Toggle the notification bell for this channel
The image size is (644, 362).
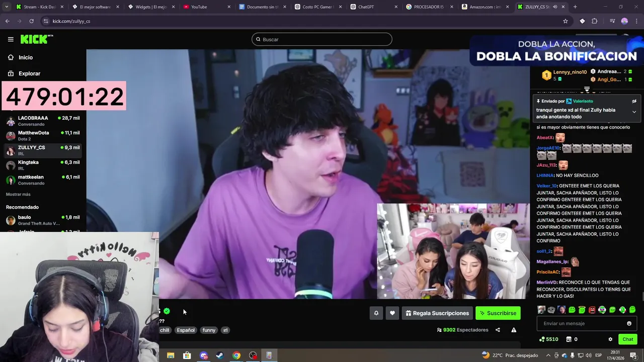pos(376,313)
